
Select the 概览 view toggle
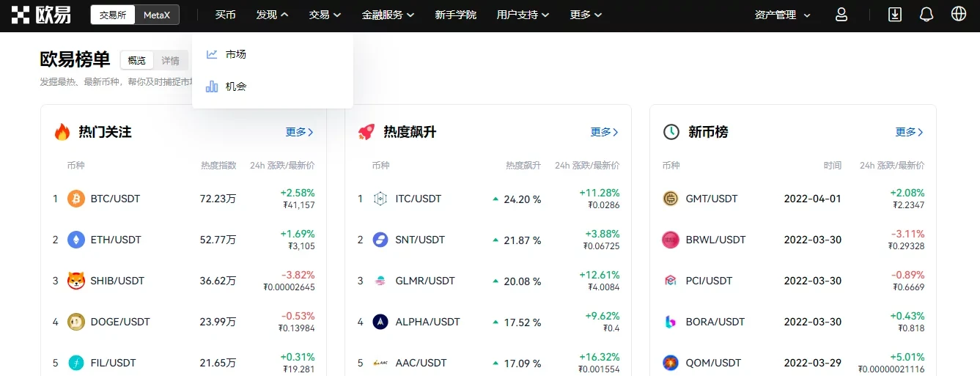coord(137,61)
